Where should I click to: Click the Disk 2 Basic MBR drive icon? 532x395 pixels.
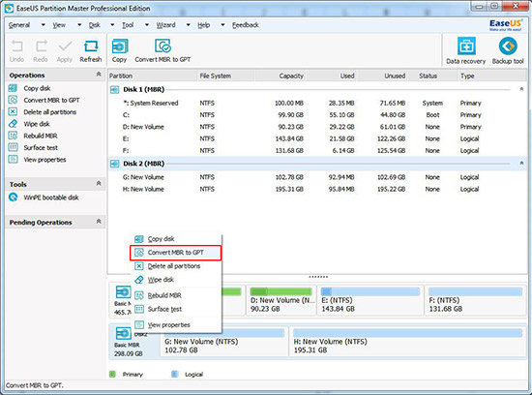point(123,333)
